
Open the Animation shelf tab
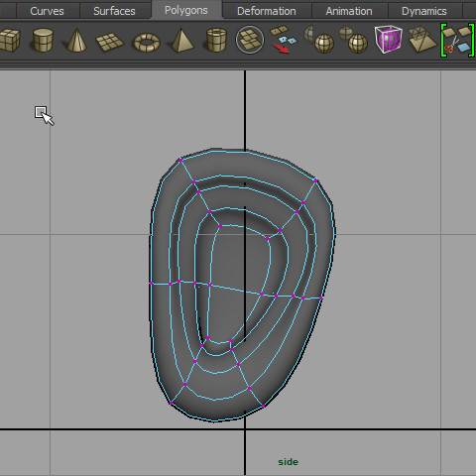pyautogui.click(x=349, y=11)
